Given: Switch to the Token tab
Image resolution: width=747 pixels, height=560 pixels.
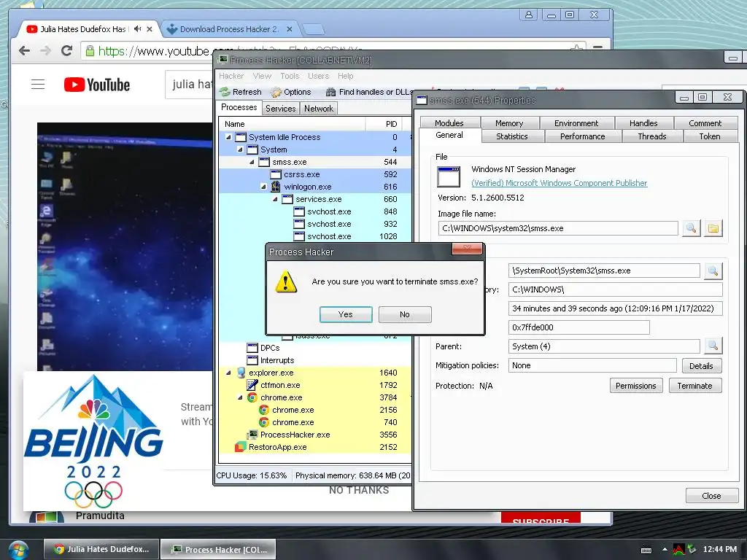Looking at the screenshot, I should pyautogui.click(x=710, y=136).
